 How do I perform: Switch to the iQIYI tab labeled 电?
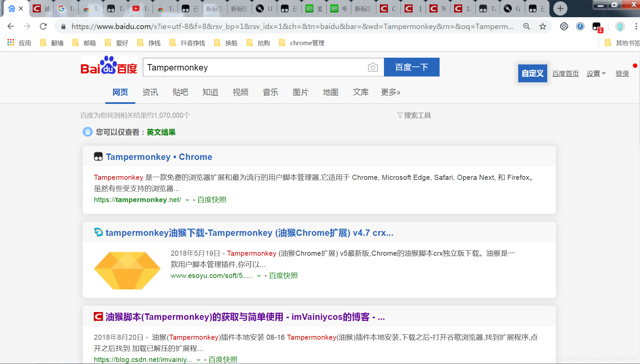pyautogui.click(x=339, y=8)
